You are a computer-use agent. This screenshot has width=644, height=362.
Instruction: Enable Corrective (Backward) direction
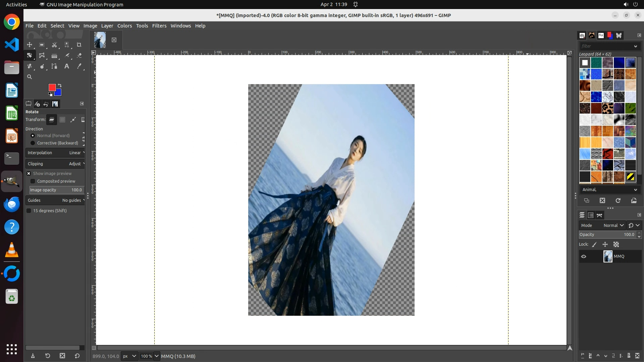33,143
